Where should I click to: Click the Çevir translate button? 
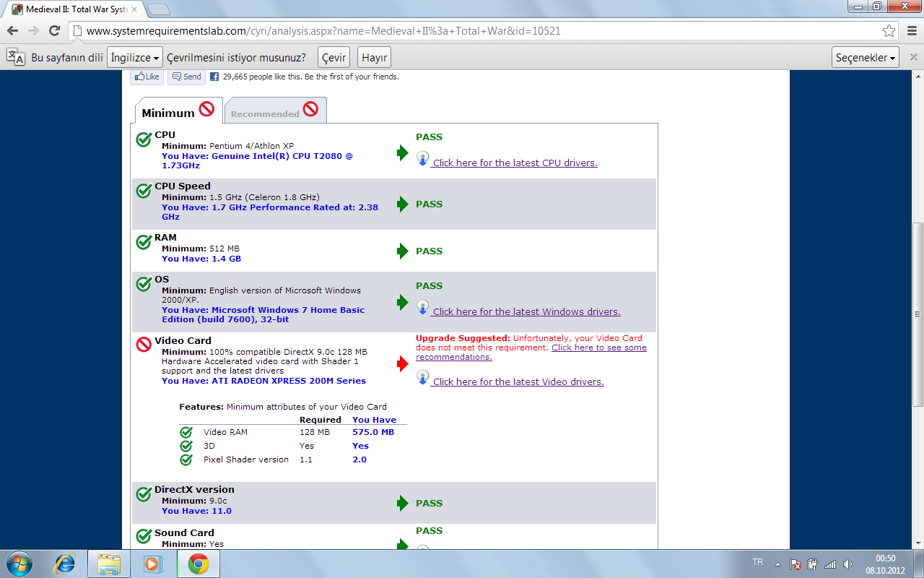coord(334,57)
